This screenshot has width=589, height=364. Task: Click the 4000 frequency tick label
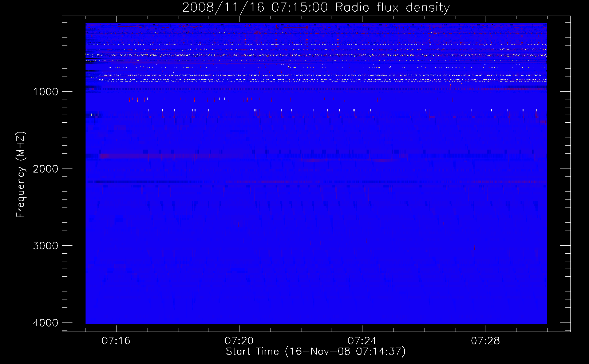(x=46, y=323)
